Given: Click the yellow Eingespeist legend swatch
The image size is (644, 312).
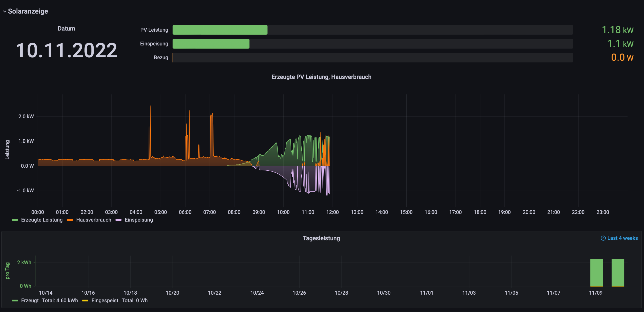Looking at the screenshot, I should tap(85, 300).
